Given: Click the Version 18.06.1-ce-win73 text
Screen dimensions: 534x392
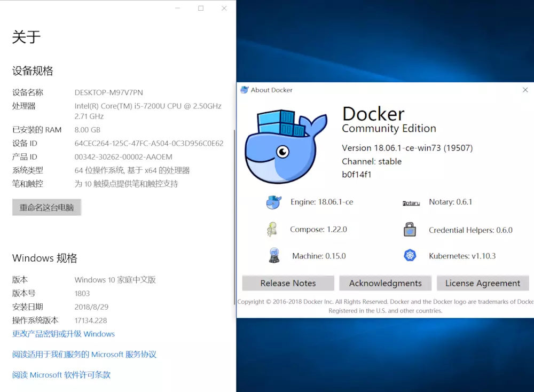Looking at the screenshot, I should [407, 148].
